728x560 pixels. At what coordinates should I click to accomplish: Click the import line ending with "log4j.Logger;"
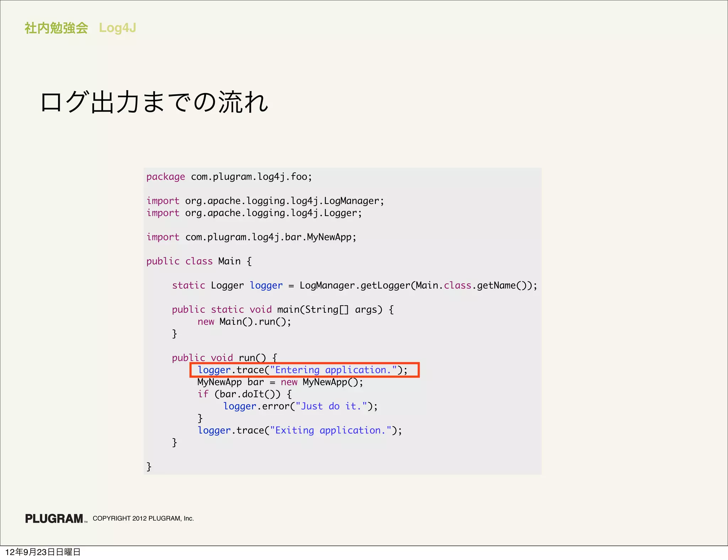coord(254,213)
